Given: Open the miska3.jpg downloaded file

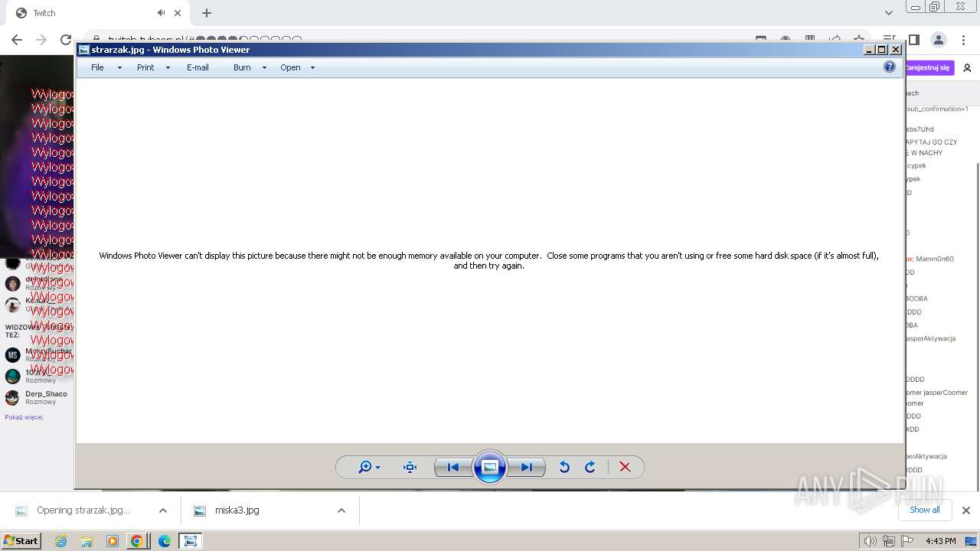Looking at the screenshot, I should (x=237, y=510).
